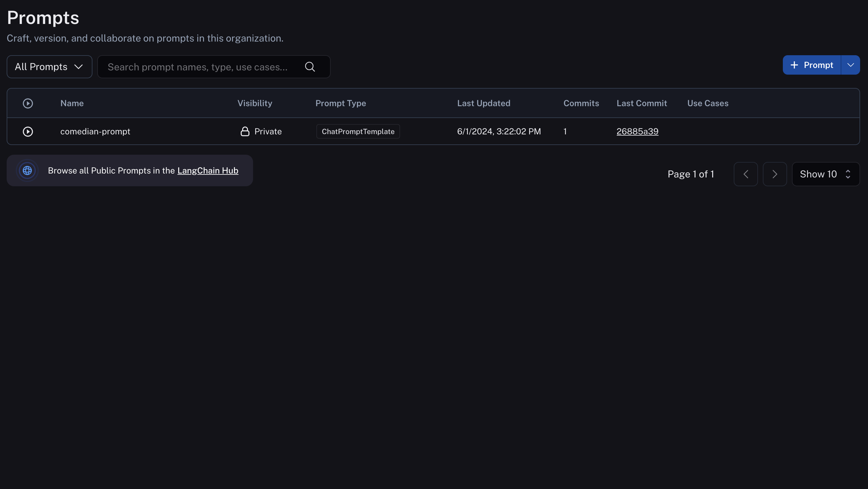The width and height of the screenshot is (868, 489).
Task: Click the globe icon beside Browse Public Prompts
Action: (27, 171)
